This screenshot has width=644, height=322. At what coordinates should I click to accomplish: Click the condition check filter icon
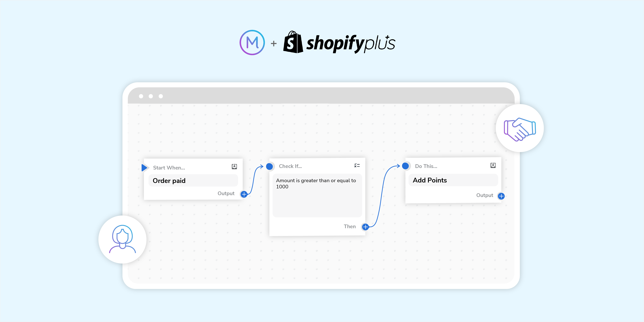click(357, 165)
